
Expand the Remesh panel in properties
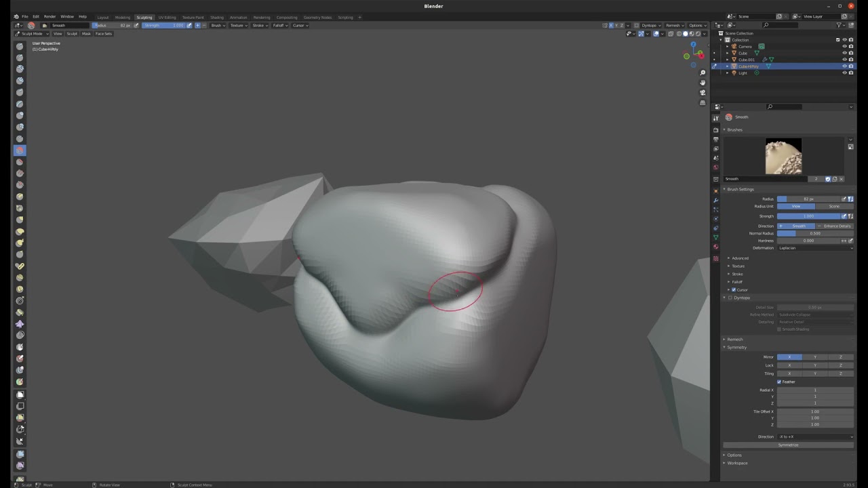(734, 340)
